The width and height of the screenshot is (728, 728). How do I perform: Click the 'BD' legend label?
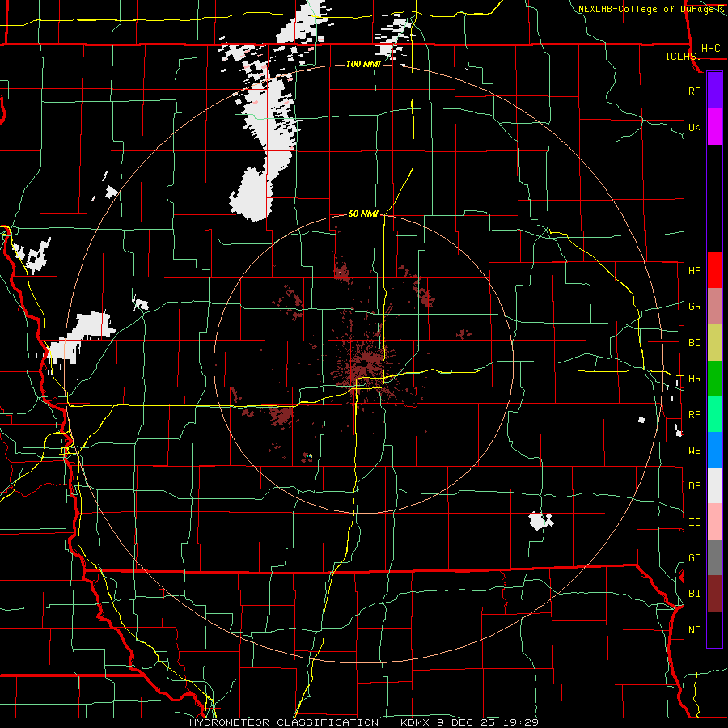point(694,343)
